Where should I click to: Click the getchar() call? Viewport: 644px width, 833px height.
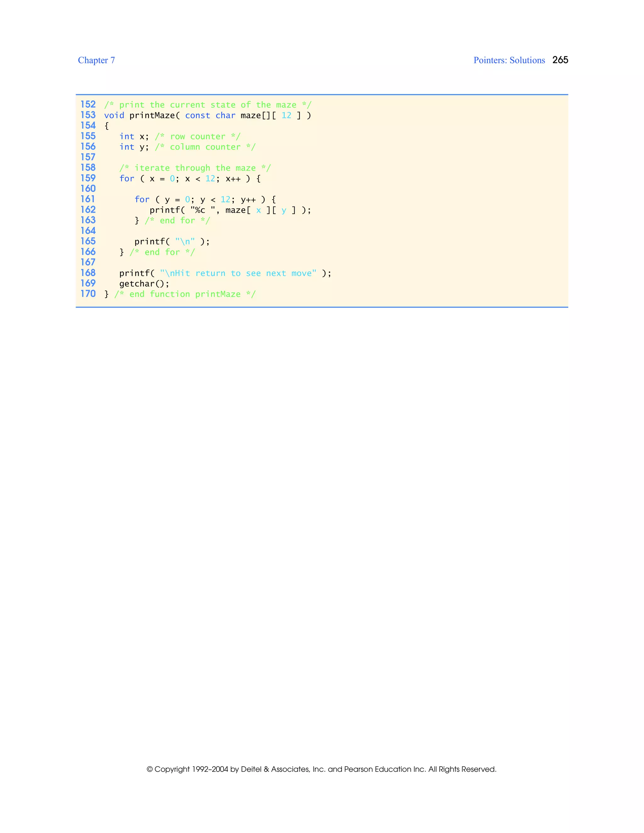[x=144, y=284]
